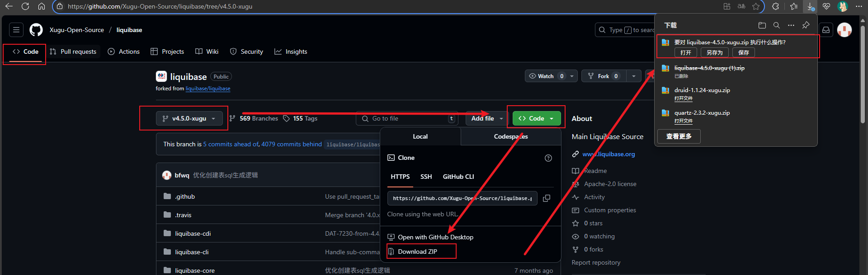This screenshot has width=868, height=275.
Task: Focus the Go to file search field
Action: coord(407,118)
